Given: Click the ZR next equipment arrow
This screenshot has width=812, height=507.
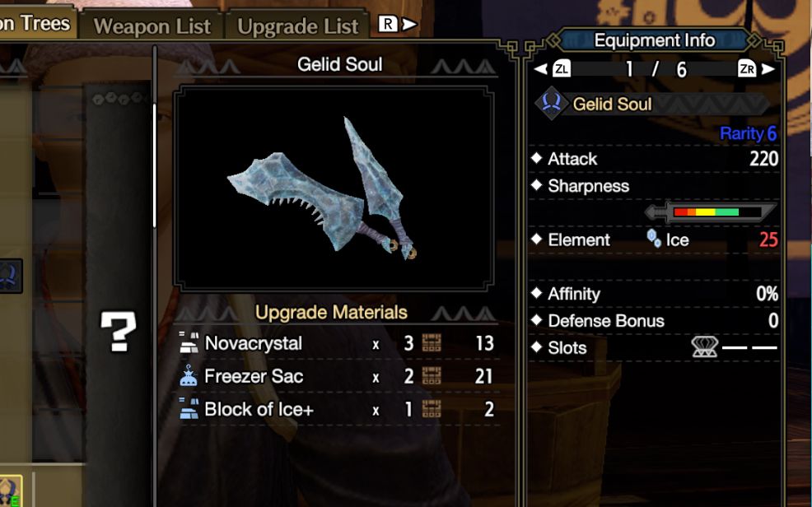Looking at the screenshot, I should (756, 69).
